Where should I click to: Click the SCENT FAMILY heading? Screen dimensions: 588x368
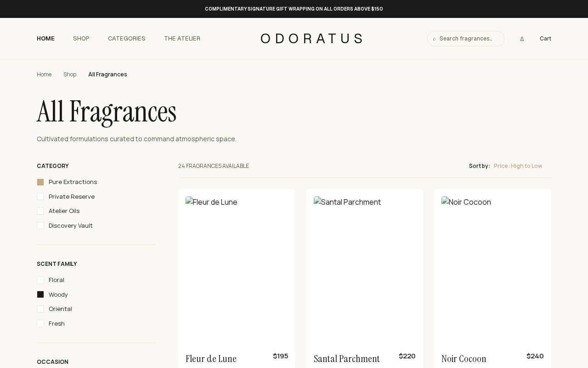click(x=57, y=264)
